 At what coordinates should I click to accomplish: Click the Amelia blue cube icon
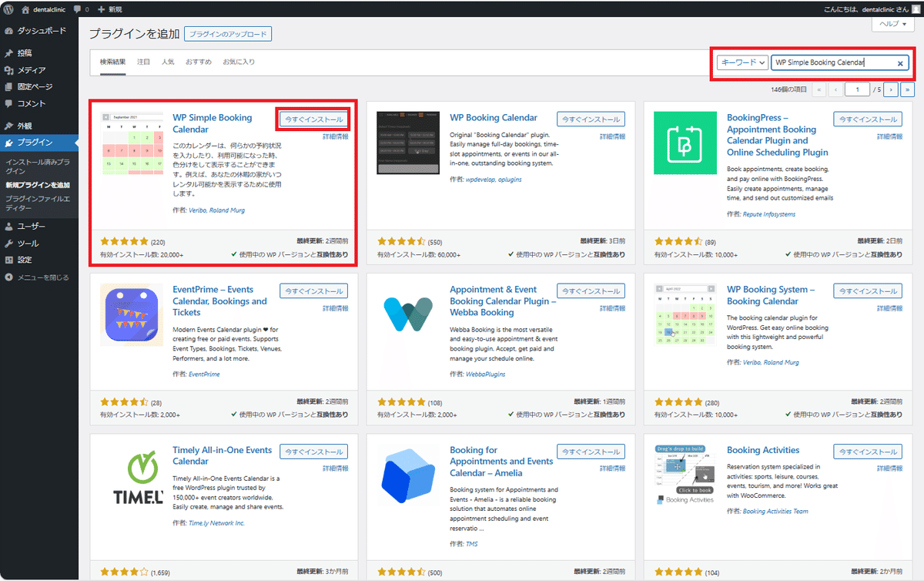(408, 475)
